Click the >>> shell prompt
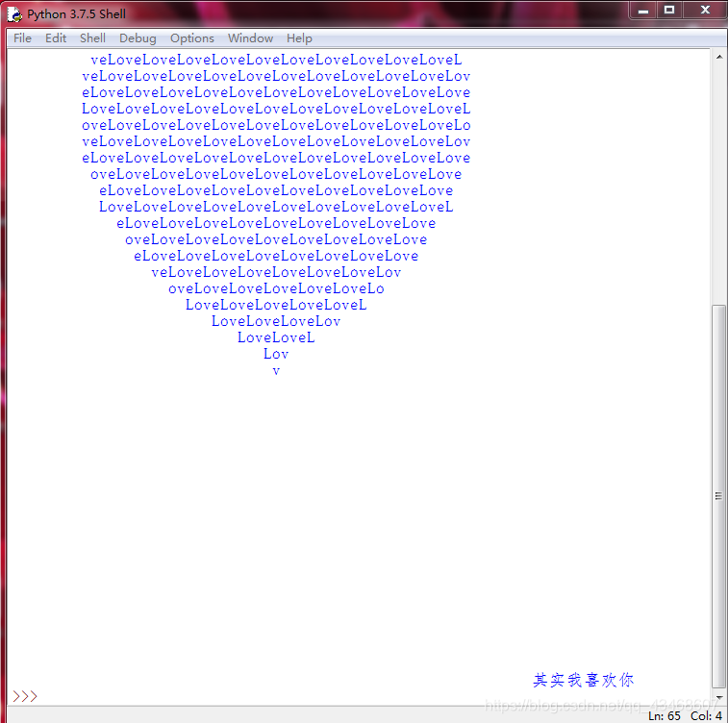Image resolution: width=728 pixels, height=723 pixels. point(25,696)
